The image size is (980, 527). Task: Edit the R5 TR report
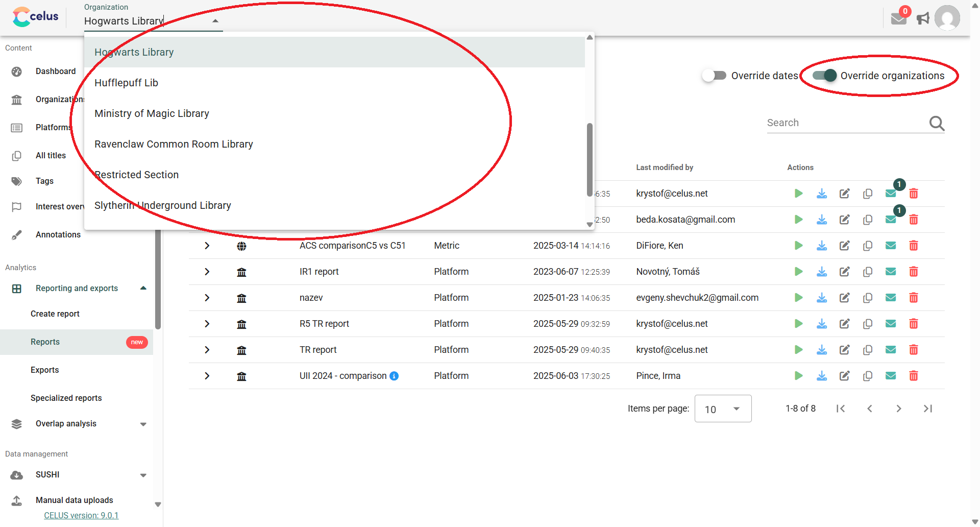[x=845, y=324]
